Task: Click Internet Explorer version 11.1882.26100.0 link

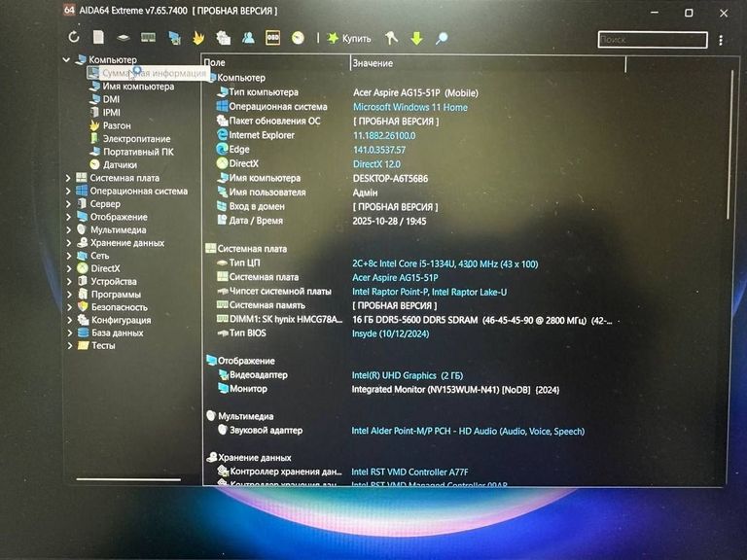Action: tap(384, 136)
